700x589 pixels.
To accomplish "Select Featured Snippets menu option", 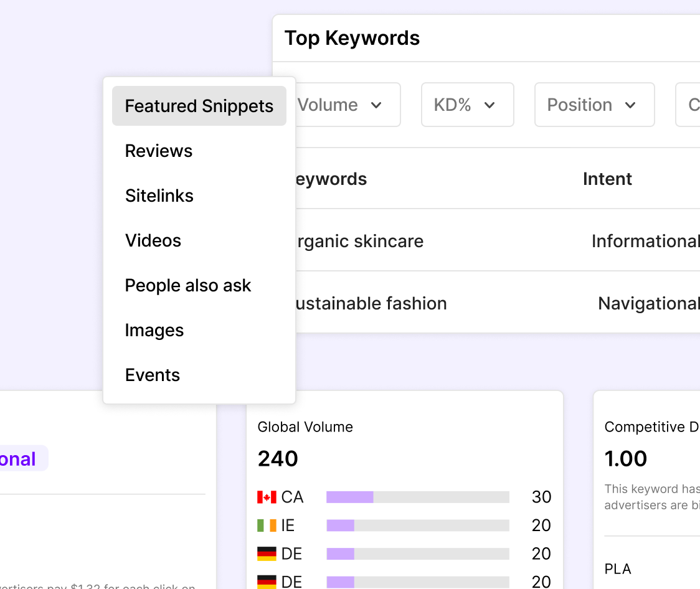I will [x=199, y=106].
